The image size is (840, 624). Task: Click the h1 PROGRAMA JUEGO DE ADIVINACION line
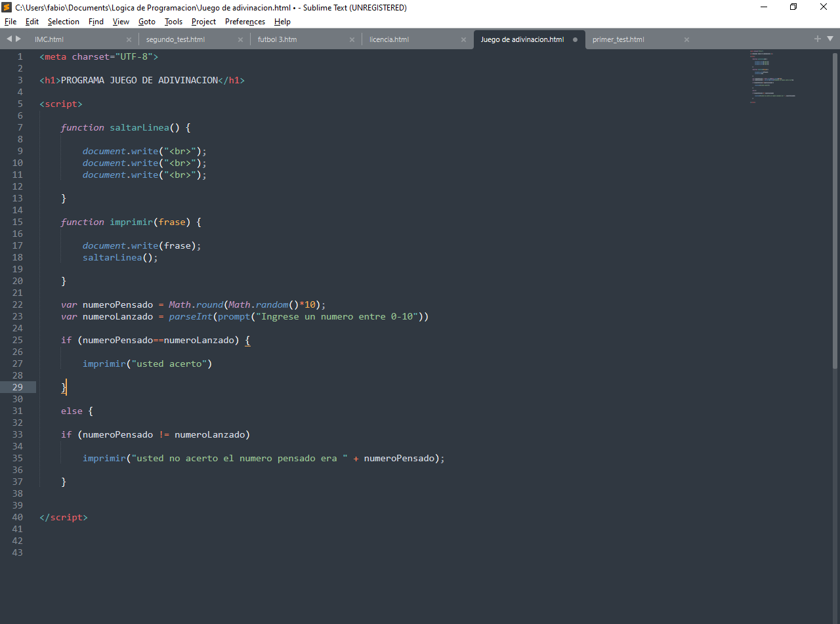pos(142,80)
